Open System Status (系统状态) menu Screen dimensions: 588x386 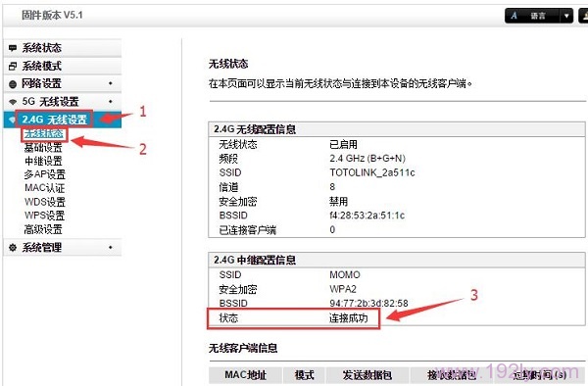(x=63, y=48)
